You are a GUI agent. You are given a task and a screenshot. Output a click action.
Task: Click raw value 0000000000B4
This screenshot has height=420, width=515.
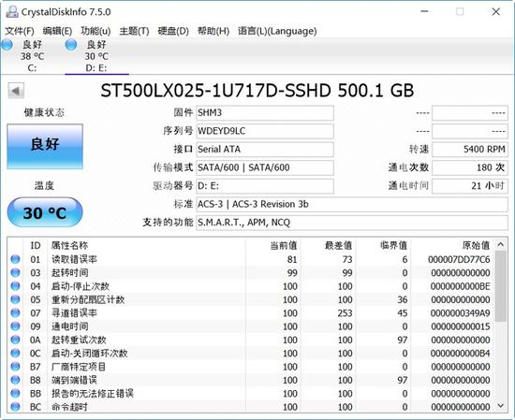(x=460, y=354)
